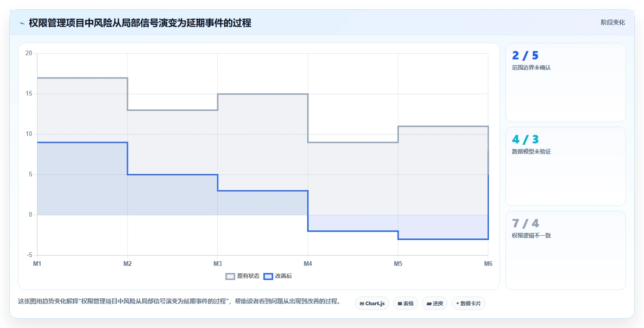
Task: Click the 数据卡片 tag button
Action: [x=468, y=303]
